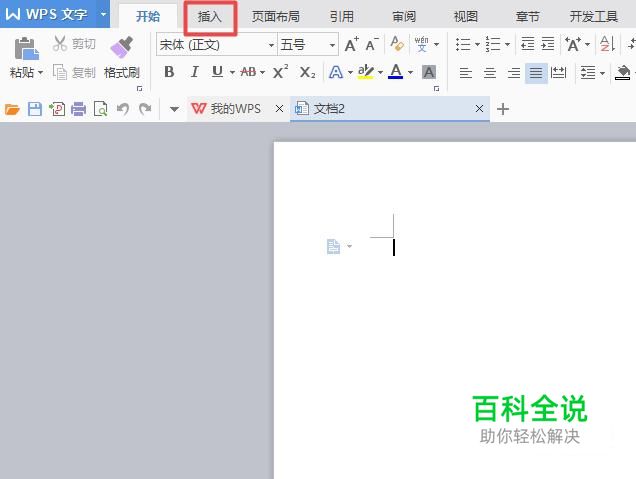Click the Copy button
Viewport: 636px width, 479px height.
(x=74, y=73)
